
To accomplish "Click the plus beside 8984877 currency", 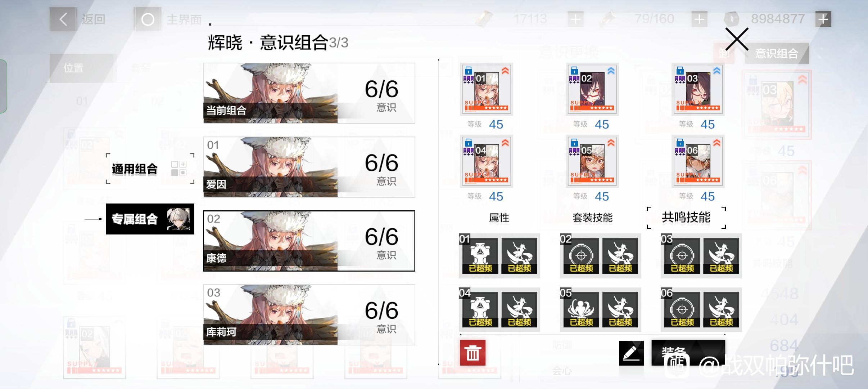I will 823,19.
